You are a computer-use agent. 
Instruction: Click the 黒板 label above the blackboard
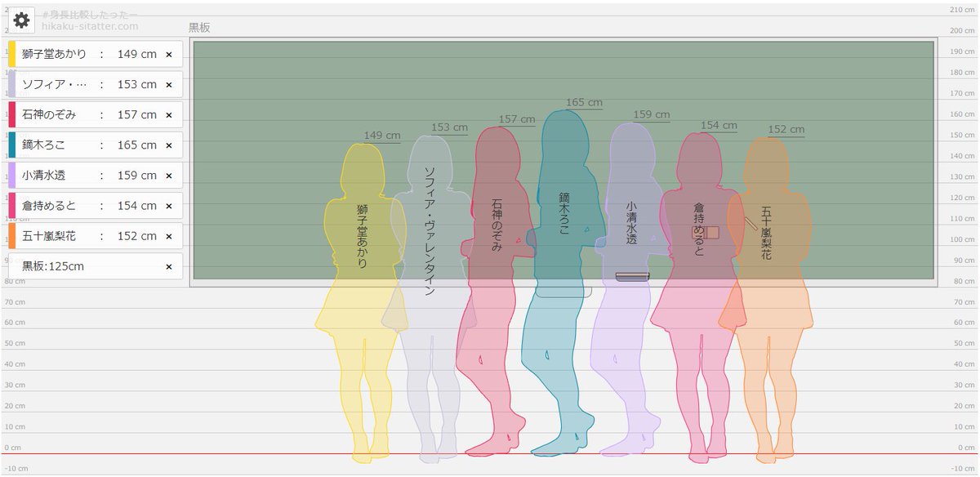click(x=199, y=27)
